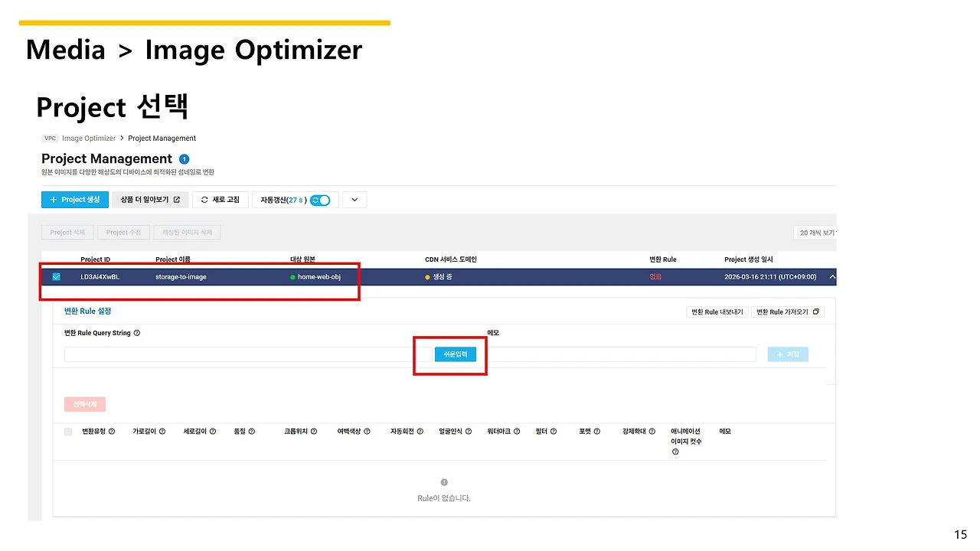Click the Project ID cell LD3Ai4XwBL

100,277
